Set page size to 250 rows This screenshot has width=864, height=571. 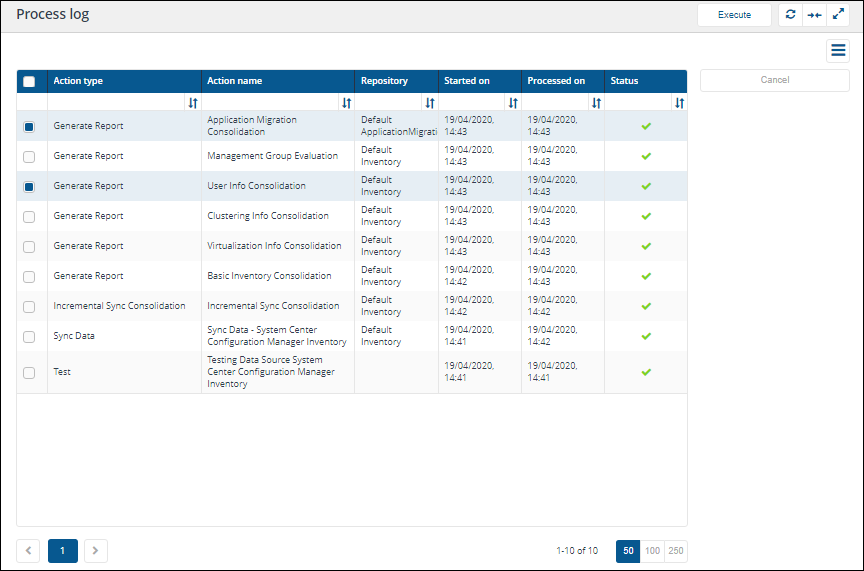(x=676, y=551)
